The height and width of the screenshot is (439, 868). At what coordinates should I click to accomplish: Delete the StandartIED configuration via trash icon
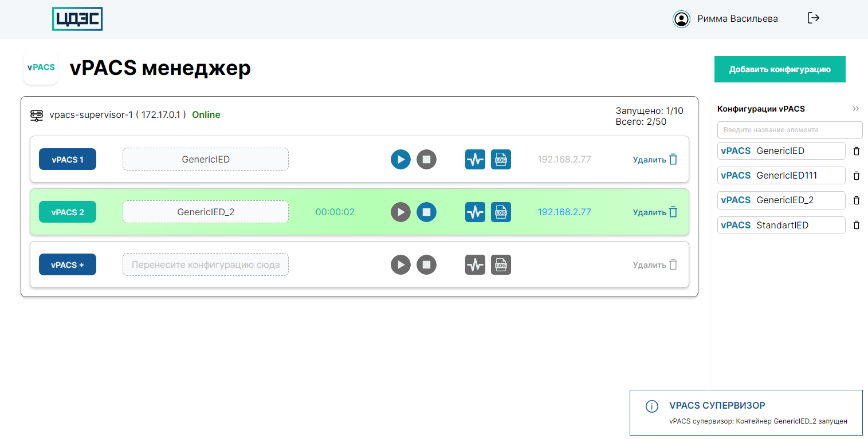857,226
